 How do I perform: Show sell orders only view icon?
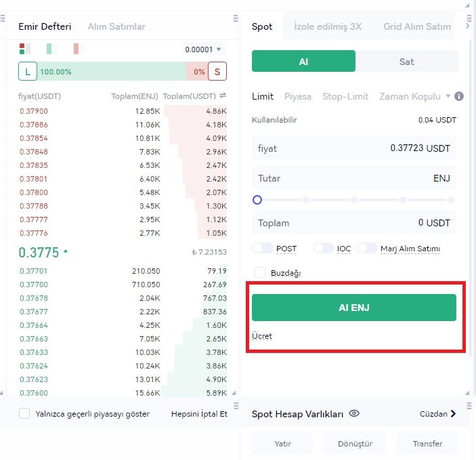77,49
